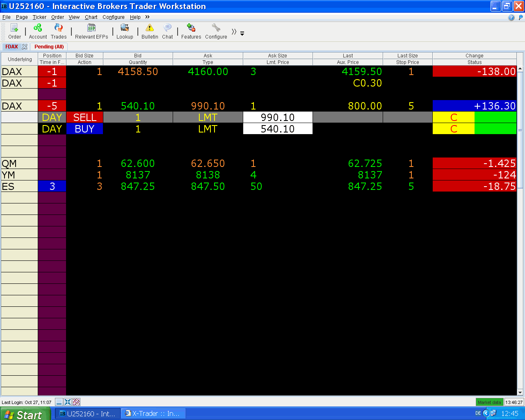Open the Ticker menu

pos(39,17)
